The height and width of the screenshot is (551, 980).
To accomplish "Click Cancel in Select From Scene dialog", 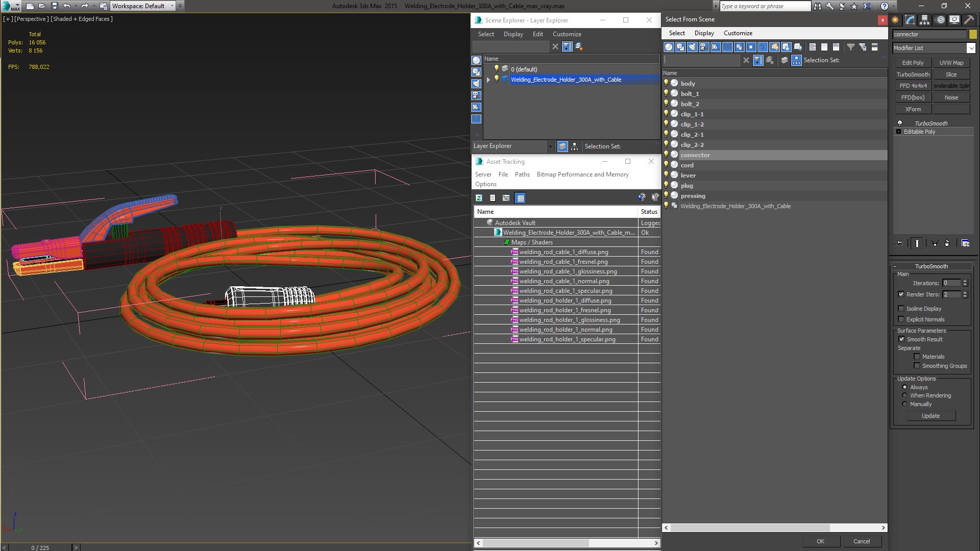I will click(x=862, y=541).
